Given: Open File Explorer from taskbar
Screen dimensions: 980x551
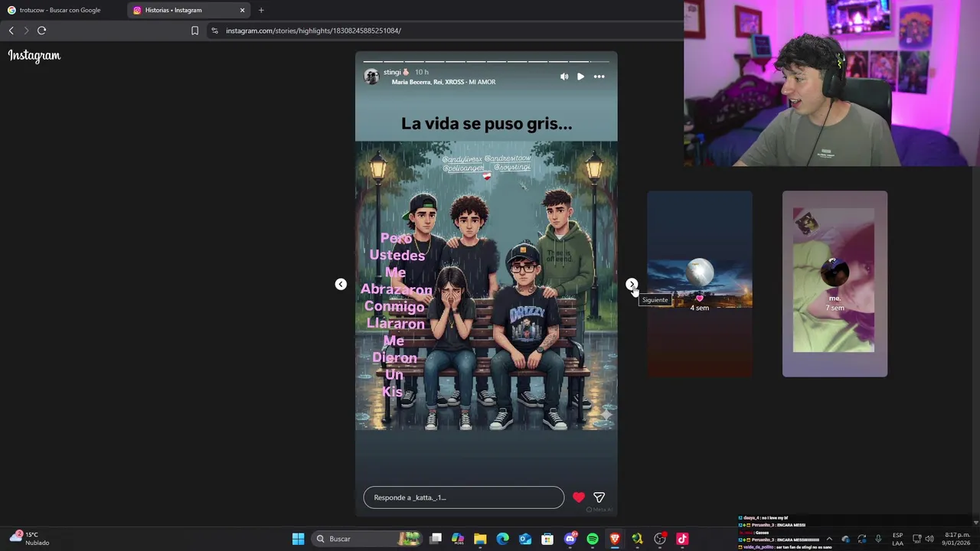Looking at the screenshot, I should click(480, 539).
